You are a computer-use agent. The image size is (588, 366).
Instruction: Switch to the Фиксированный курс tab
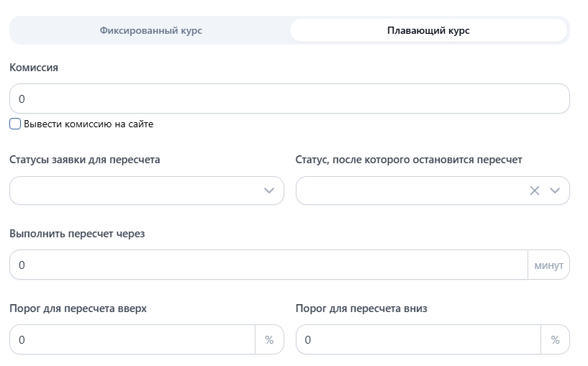[x=150, y=31]
